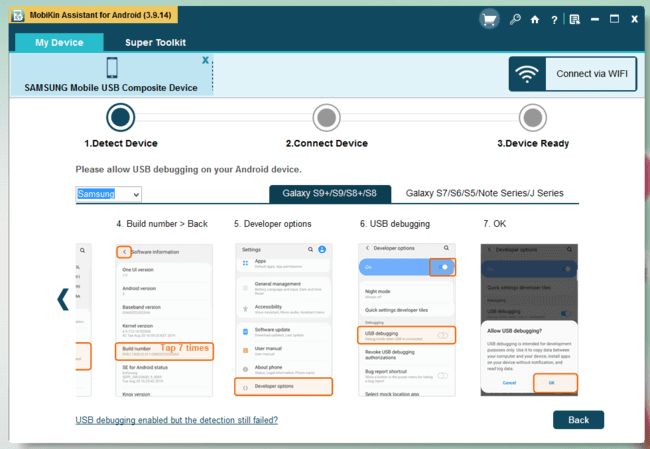Maximize the MobiKin window

pos(614,19)
